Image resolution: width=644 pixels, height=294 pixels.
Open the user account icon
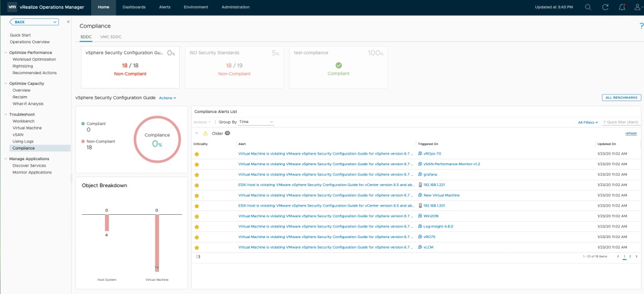(638, 7)
